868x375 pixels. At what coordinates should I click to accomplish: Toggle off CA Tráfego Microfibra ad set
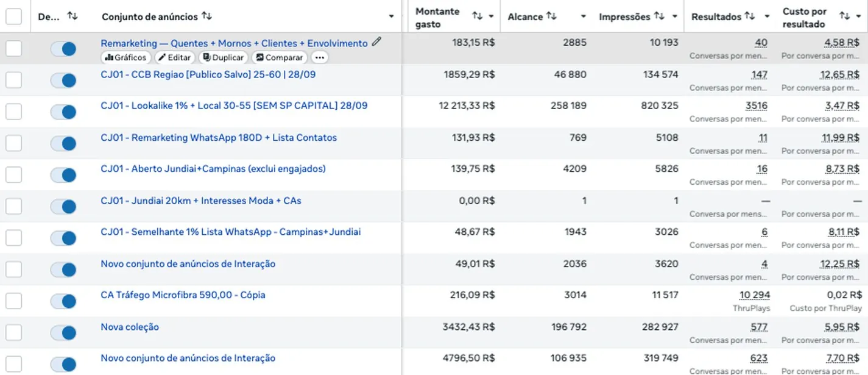click(x=63, y=301)
